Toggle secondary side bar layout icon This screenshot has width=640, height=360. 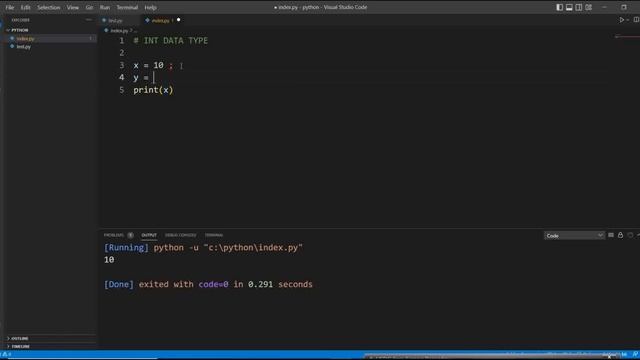coord(579,7)
